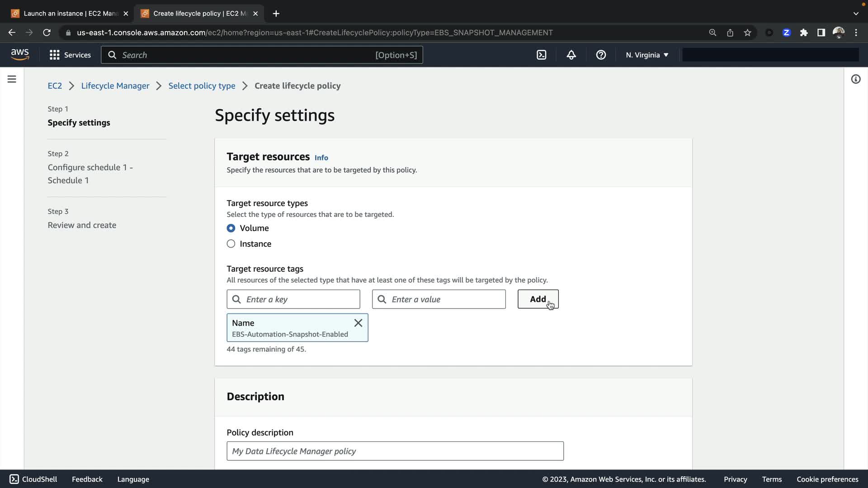The width and height of the screenshot is (868, 488).
Task: Open the tab list chevron in browser
Action: pyautogui.click(x=855, y=14)
